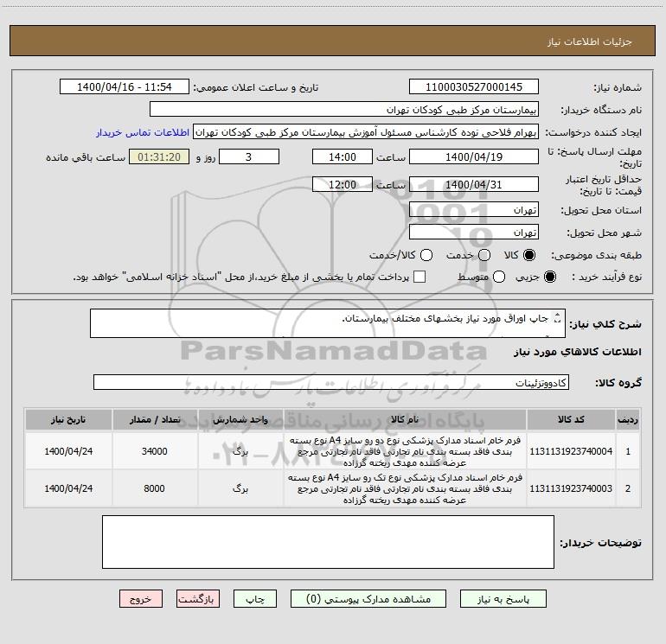Click the row 1 date 1400/04/24 cell

pos(68,451)
